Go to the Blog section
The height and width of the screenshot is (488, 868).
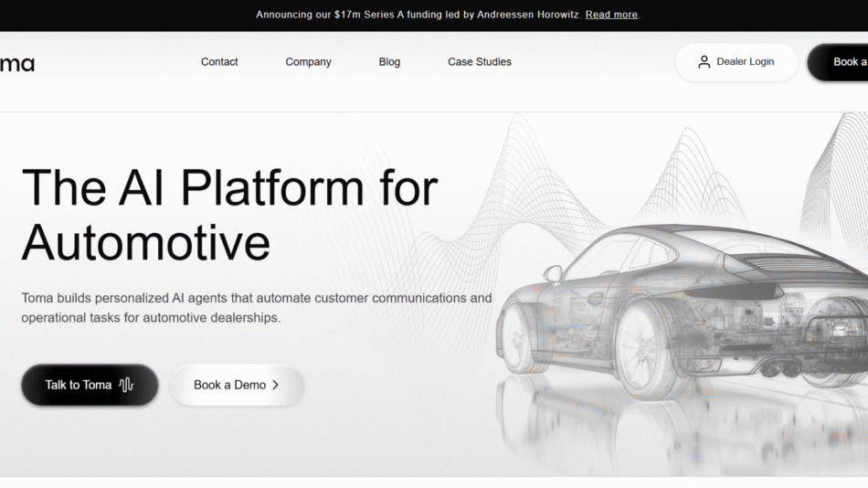(389, 62)
